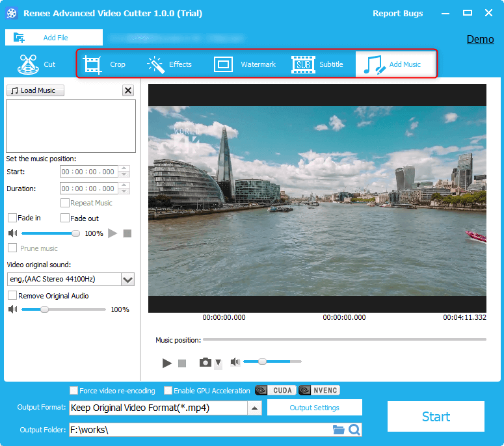Stop the video preview playback
The height and width of the screenshot is (446, 504).
pyautogui.click(x=182, y=363)
